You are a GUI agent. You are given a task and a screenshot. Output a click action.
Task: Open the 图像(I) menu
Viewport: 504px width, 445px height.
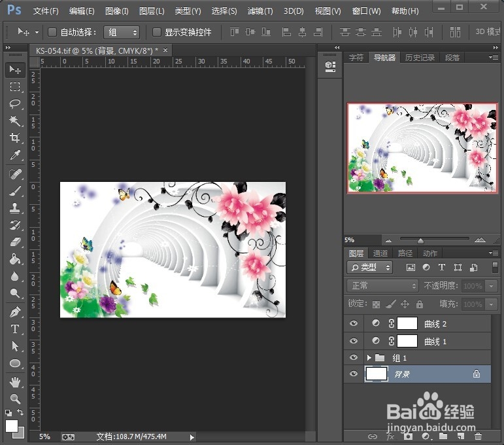click(x=116, y=11)
